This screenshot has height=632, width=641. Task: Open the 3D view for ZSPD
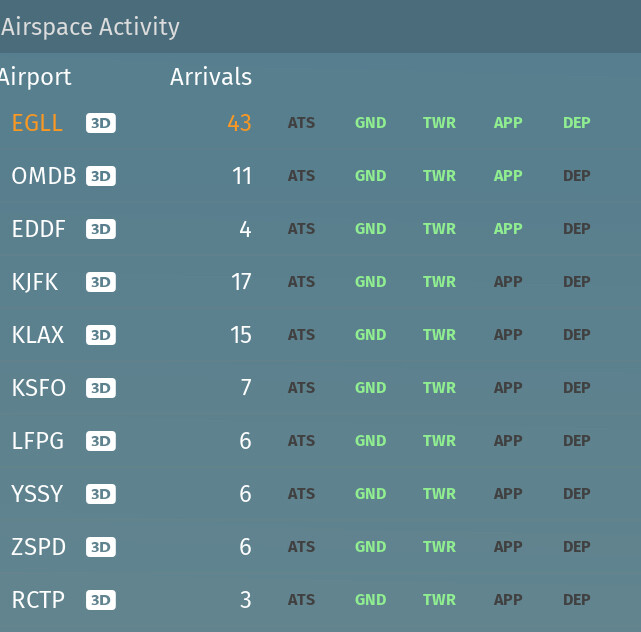pos(101,547)
